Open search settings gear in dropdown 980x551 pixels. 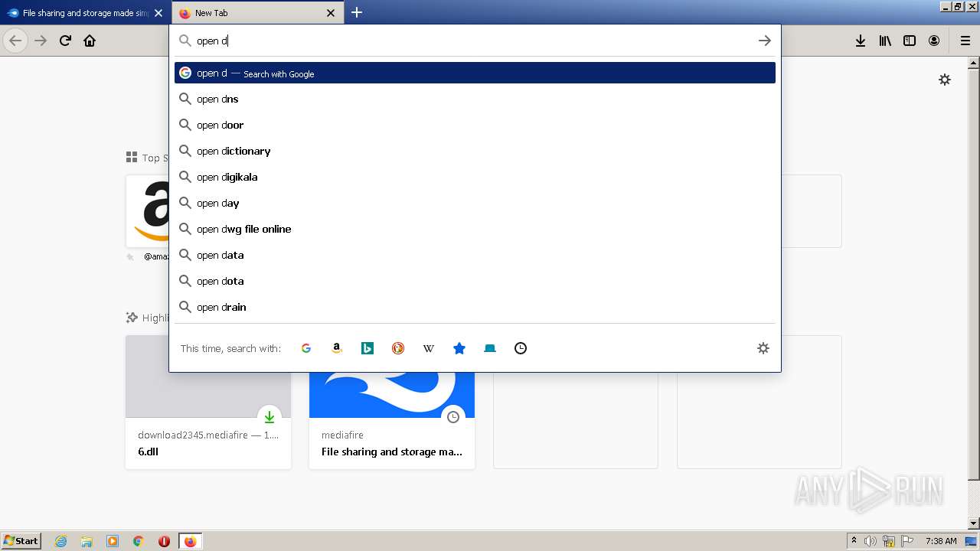763,348
